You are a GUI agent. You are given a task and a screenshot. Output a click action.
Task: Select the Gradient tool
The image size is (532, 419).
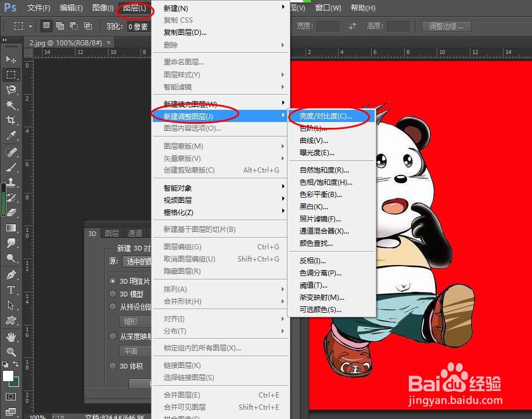pos(10,228)
